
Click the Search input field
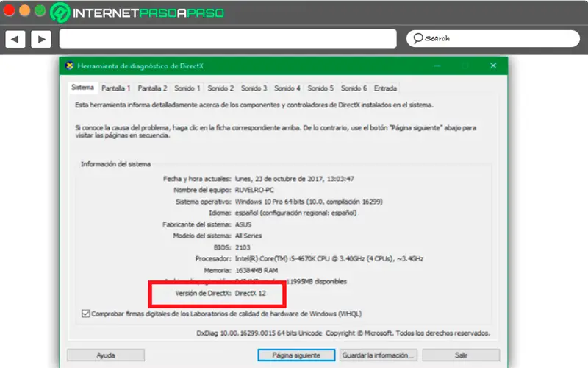493,39
